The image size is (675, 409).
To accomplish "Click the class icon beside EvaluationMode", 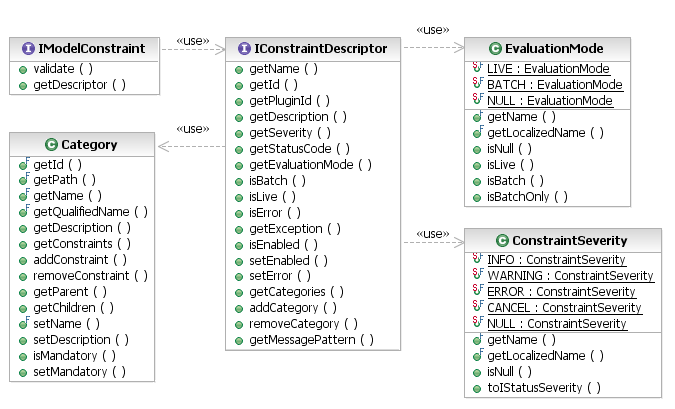I will click(495, 48).
